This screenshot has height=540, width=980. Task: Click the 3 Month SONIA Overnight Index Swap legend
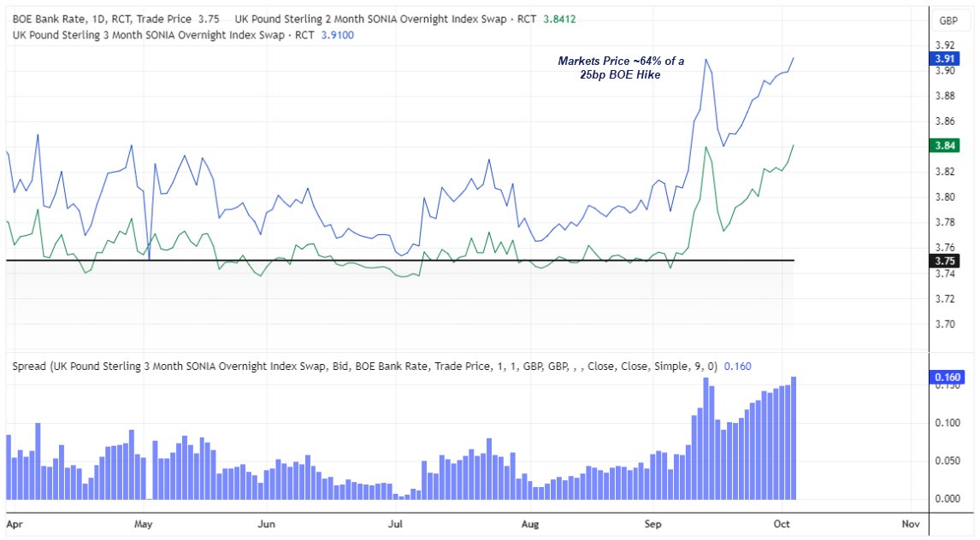click(x=163, y=35)
